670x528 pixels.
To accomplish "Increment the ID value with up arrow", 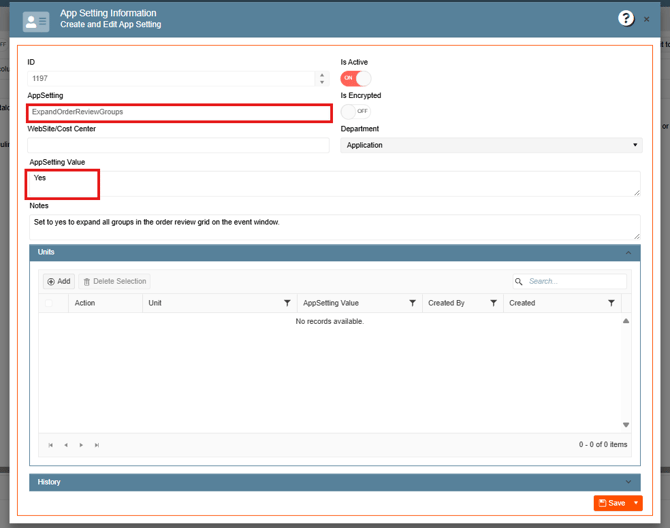I will point(321,75).
